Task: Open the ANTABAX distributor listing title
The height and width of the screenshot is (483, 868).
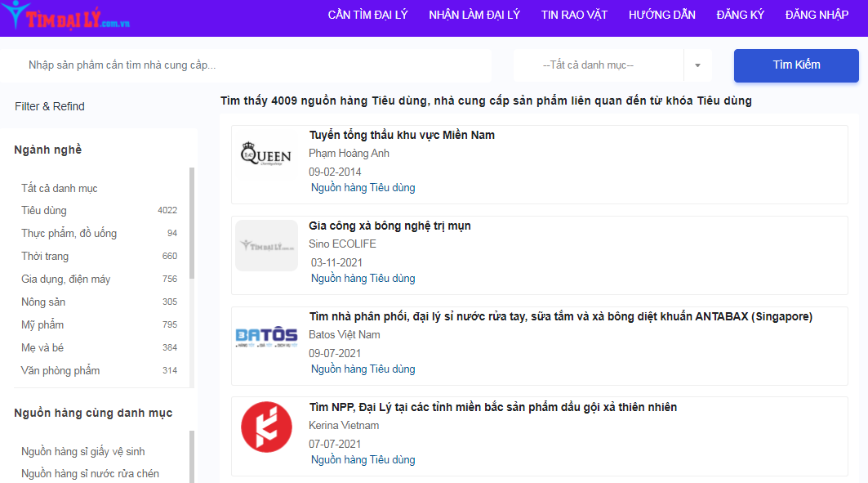Action: pyautogui.click(x=561, y=317)
